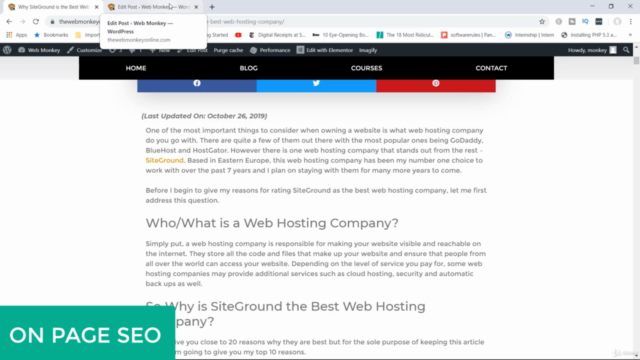The height and width of the screenshot is (360, 640).
Task: Close the Edit Post tab
Action: pos(196,7)
